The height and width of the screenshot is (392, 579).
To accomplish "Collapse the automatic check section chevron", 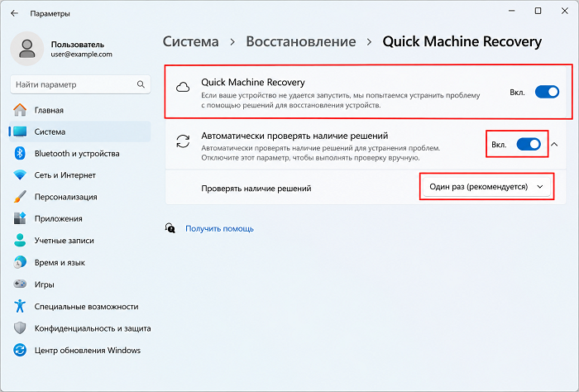I will (x=554, y=145).
